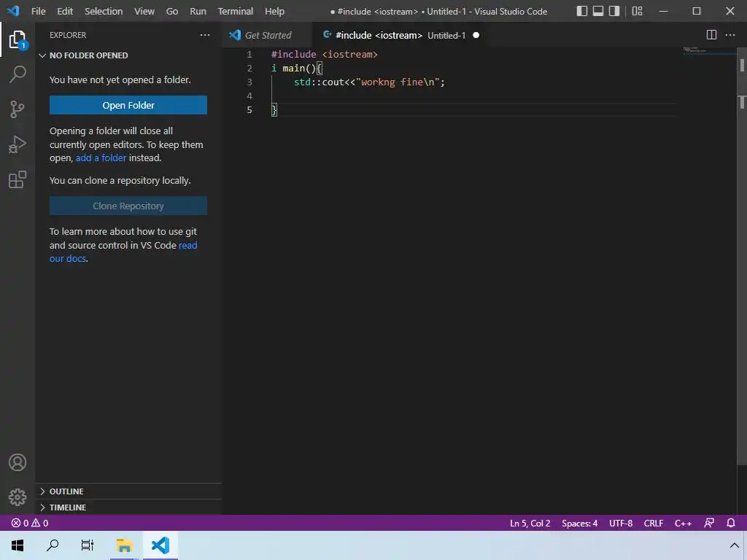
Task: Open the Run and Debug view icon
Action: coord(18,144)
